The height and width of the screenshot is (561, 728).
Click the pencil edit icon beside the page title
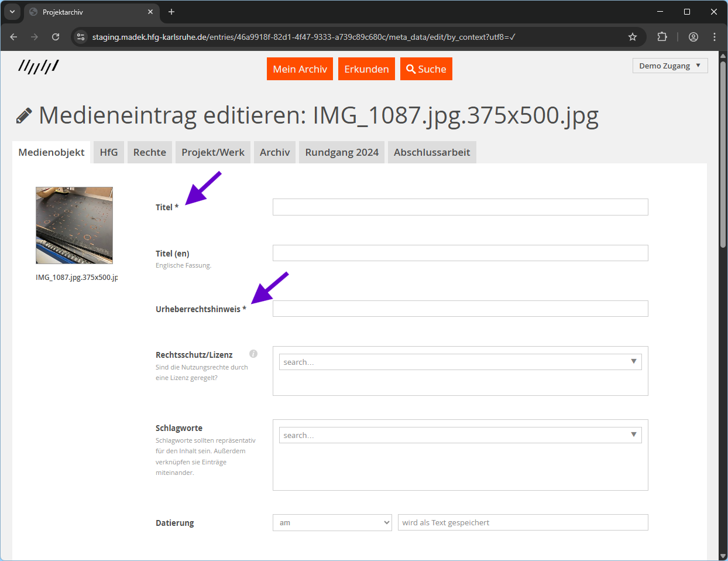(23, 115)
